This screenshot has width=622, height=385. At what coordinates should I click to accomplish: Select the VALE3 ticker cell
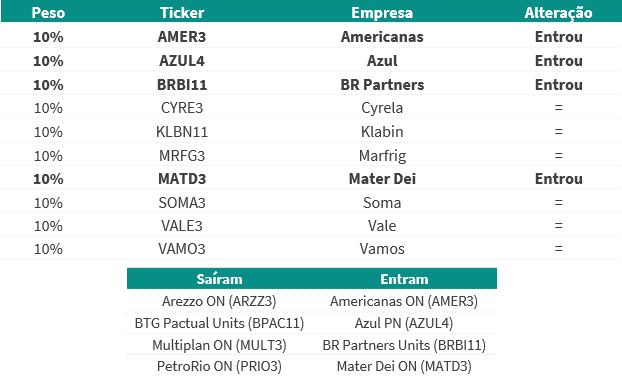click(x=182, y=226)
